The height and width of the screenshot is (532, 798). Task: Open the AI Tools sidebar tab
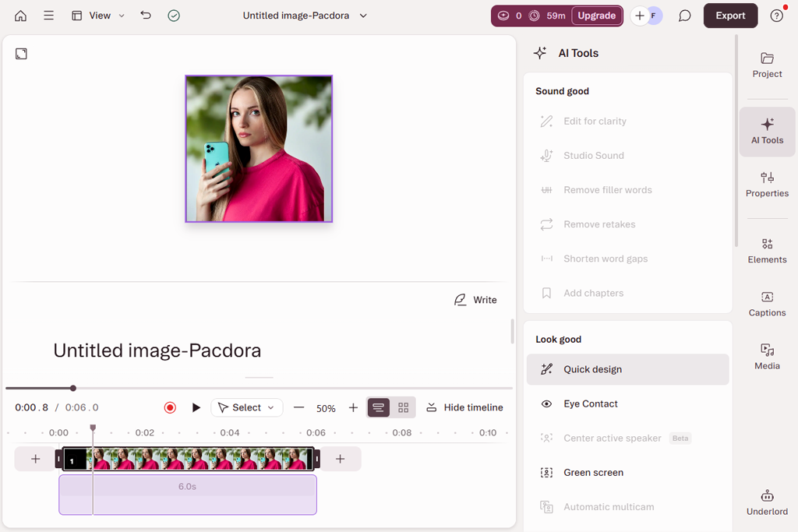767,132
